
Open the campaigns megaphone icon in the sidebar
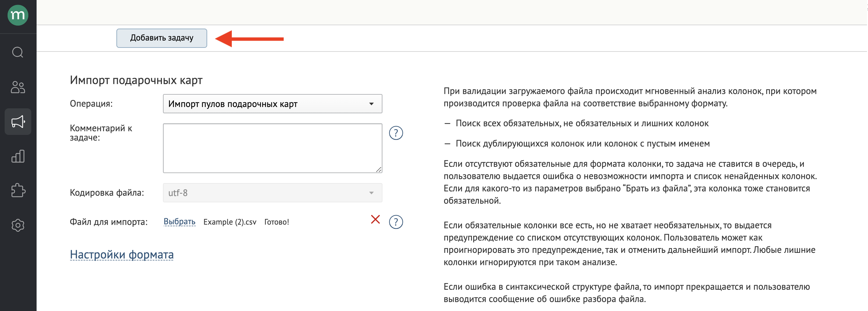pos(18,122)
